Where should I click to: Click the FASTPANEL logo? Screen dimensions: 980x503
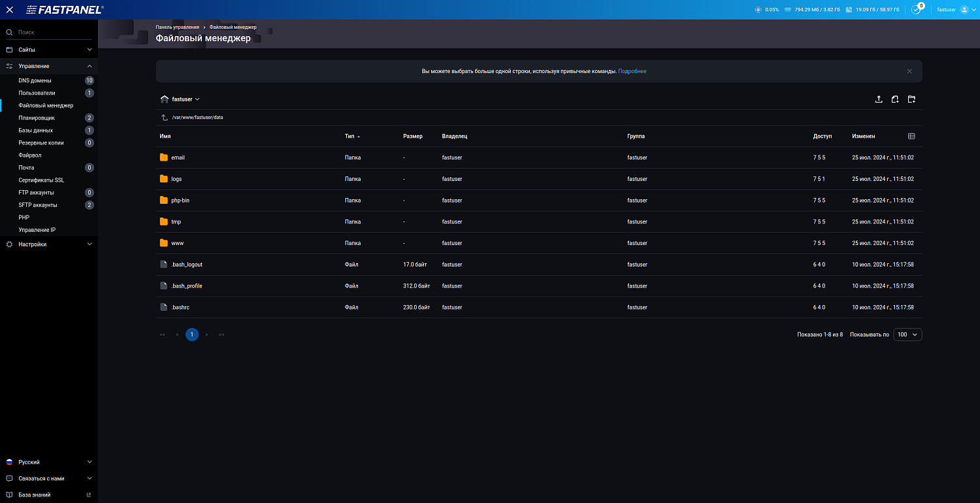(x=65, y=10)
